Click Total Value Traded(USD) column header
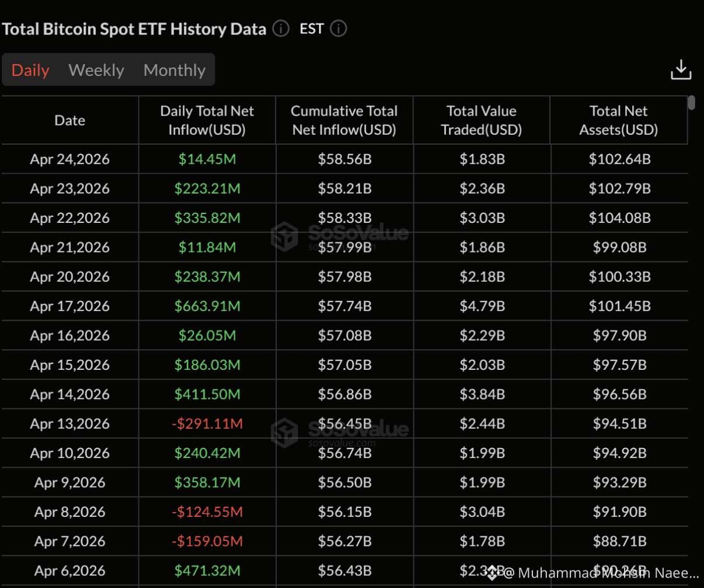 point(482,121)
